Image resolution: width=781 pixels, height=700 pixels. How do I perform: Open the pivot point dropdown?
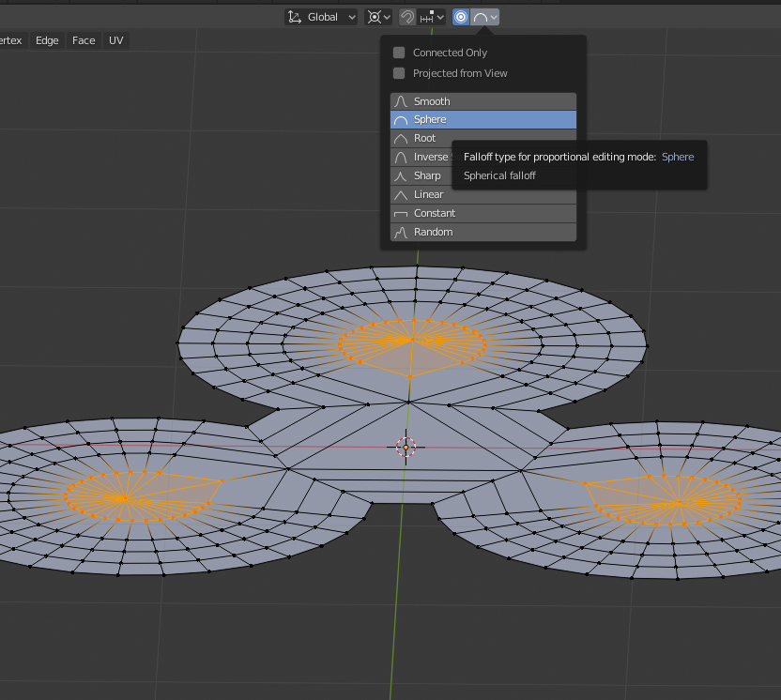tap(378, 17)
